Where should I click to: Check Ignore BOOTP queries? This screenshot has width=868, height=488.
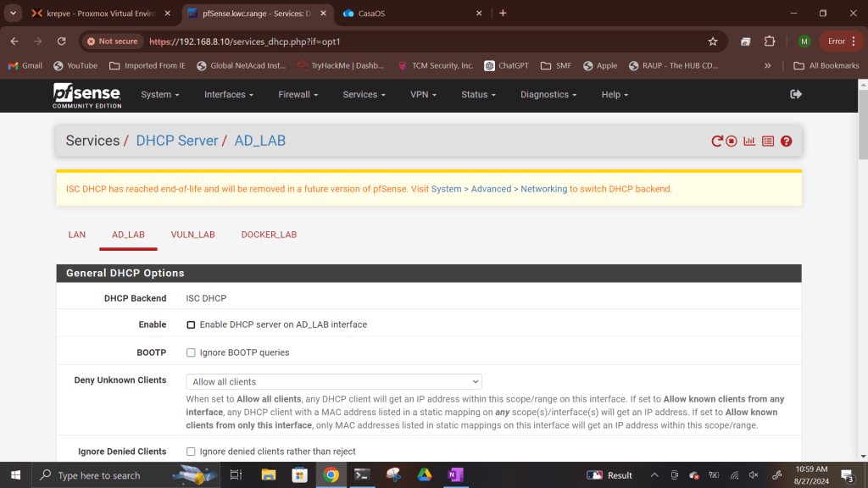(191, 352)
